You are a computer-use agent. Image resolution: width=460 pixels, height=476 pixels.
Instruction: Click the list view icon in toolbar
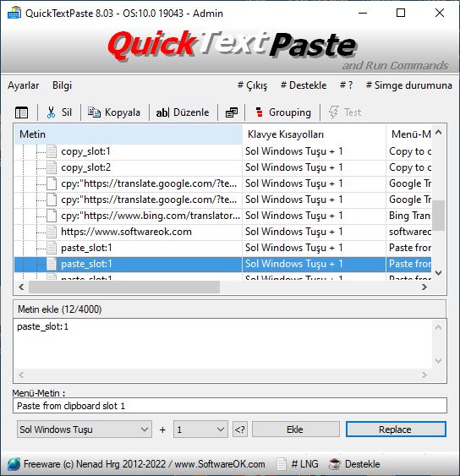point(21,112)
